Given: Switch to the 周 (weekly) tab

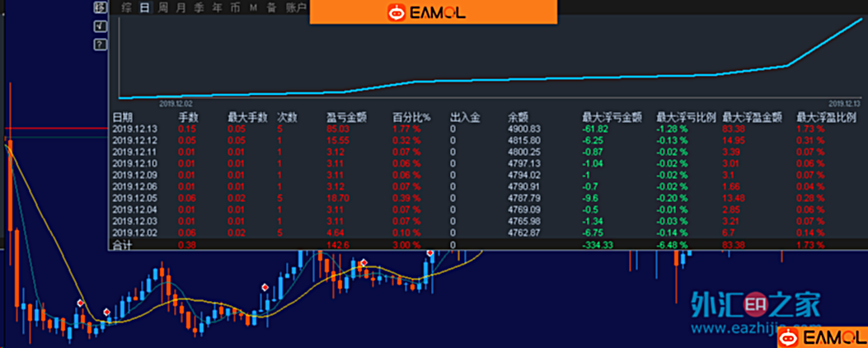Looking at the screenshot, I should (163, 7).
